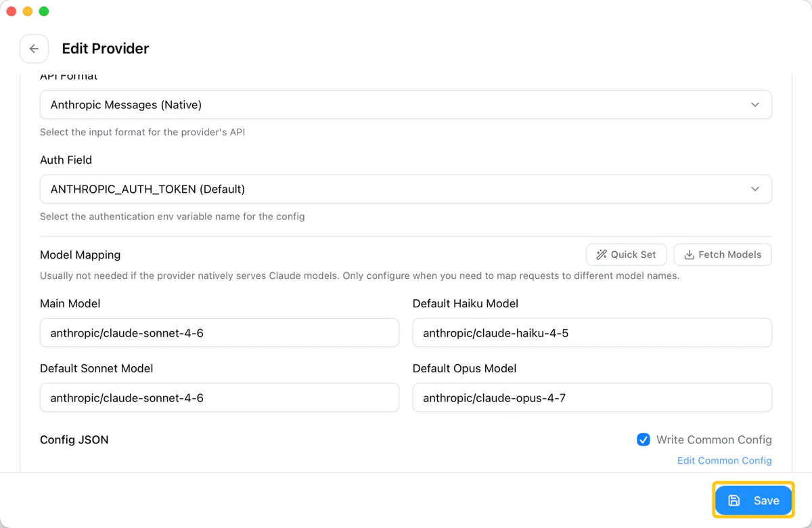The width and height of the screenshot is (812, 528).
Task: Click the download icon in Fetch Models
Action: pos(689,255)
